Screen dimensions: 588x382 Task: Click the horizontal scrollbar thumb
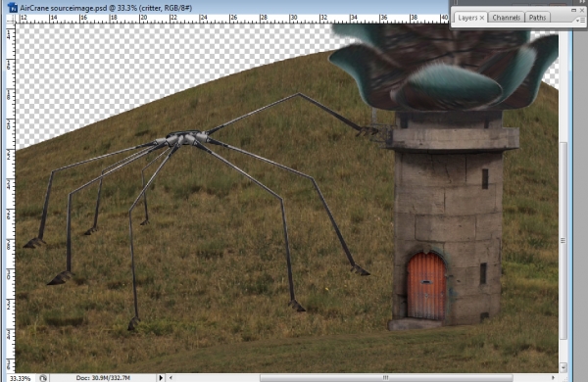pyautogui.click(x=386, y=378)
